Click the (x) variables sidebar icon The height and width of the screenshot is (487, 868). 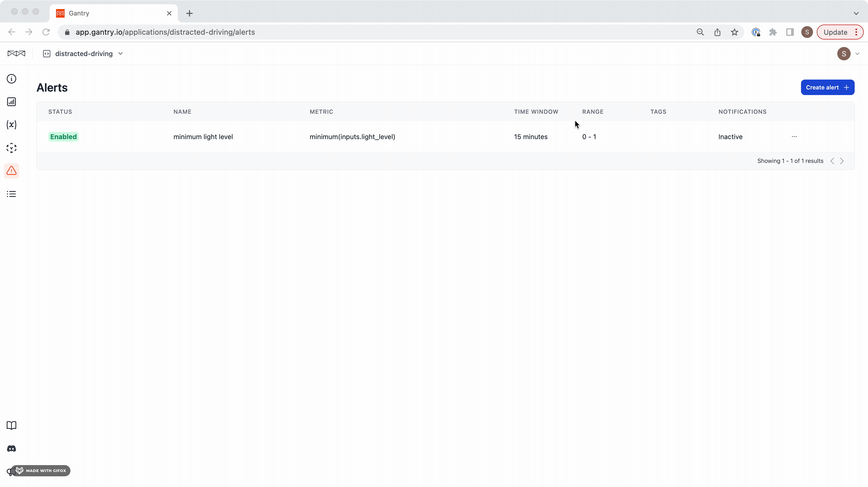(11, 125)
